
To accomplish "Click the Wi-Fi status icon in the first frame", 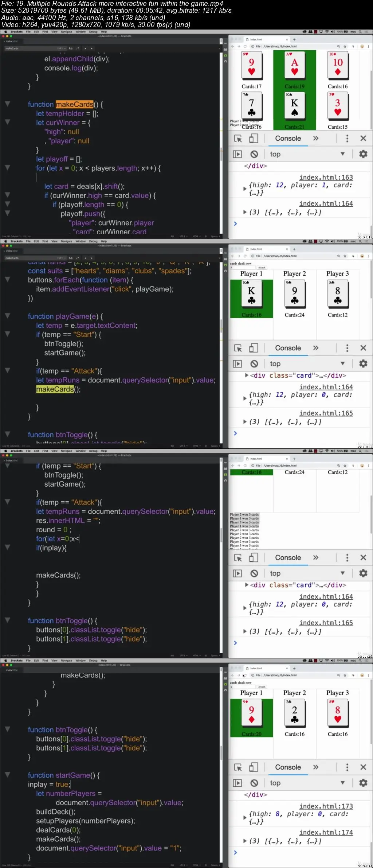I will (327, 32).
